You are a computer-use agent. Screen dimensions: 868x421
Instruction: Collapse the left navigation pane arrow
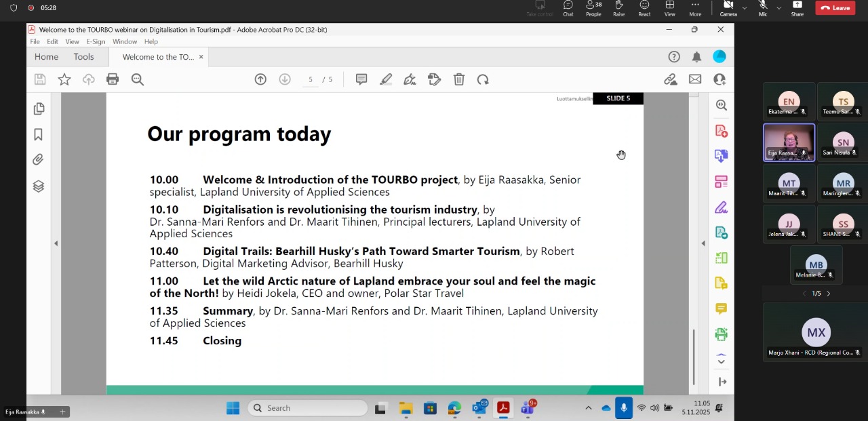[x=56, y=243]
